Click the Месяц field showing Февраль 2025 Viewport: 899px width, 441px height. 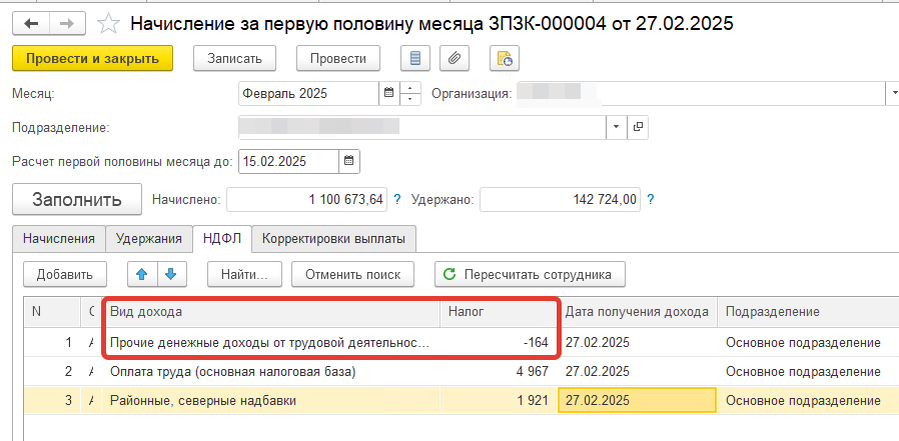coord(308,93)
